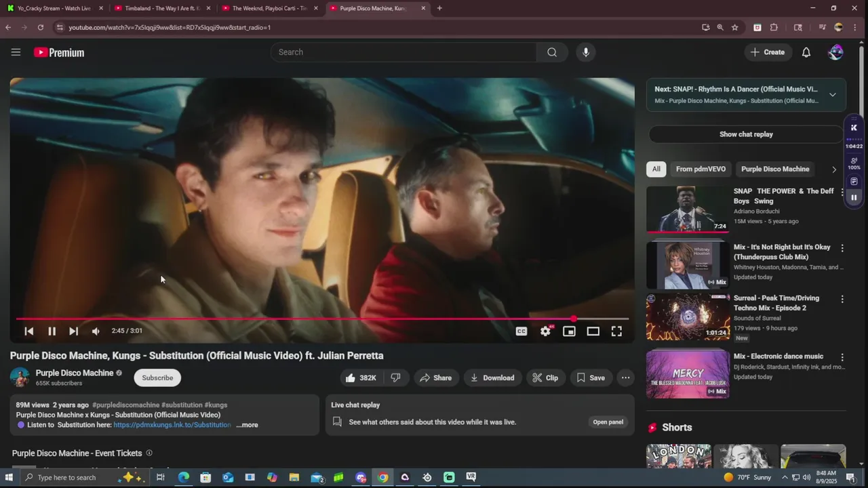Open Microsoft Edge from taskbar
This screenshot has height=488, width=868.
click(184, 477)
